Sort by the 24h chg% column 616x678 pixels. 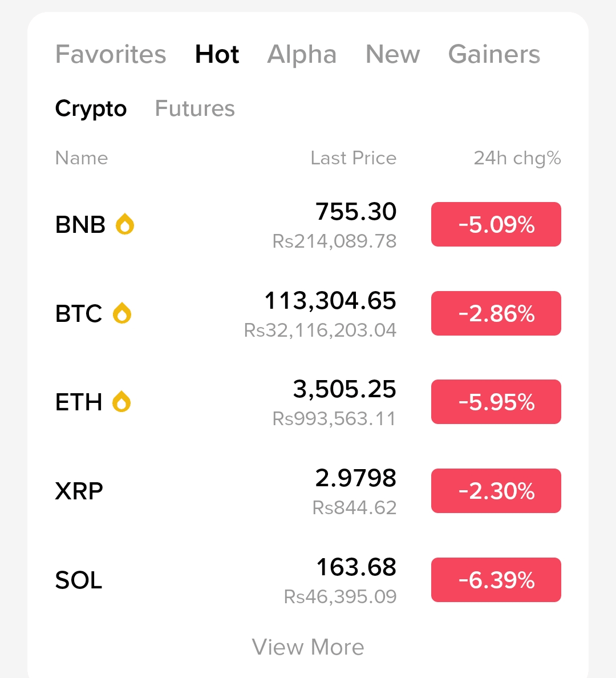click(x=517, y=158)
